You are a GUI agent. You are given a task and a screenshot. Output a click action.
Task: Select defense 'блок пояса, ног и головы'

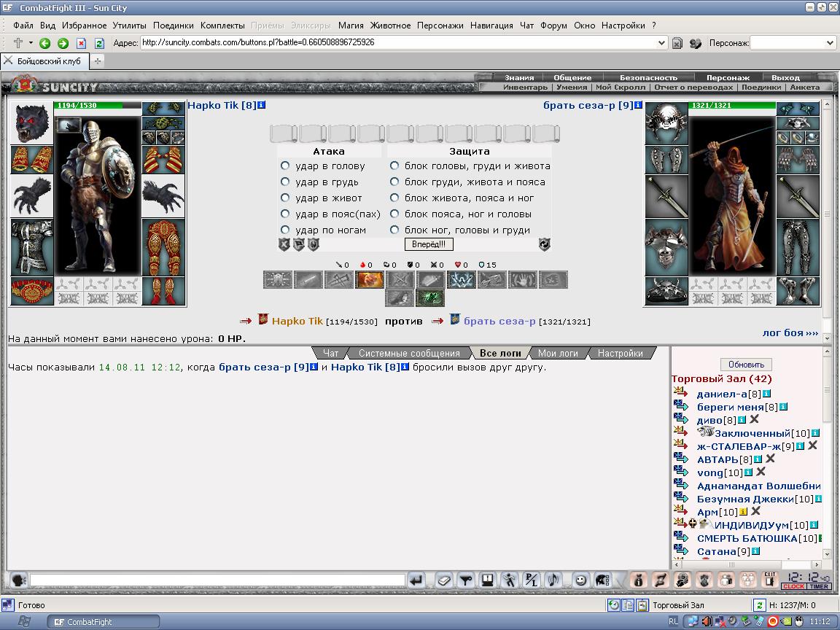(394, 214)
